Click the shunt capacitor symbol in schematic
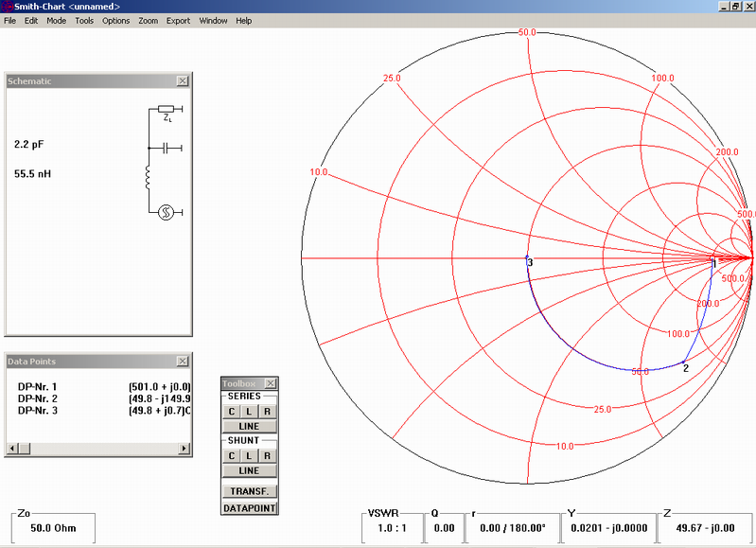 [166, 148]
